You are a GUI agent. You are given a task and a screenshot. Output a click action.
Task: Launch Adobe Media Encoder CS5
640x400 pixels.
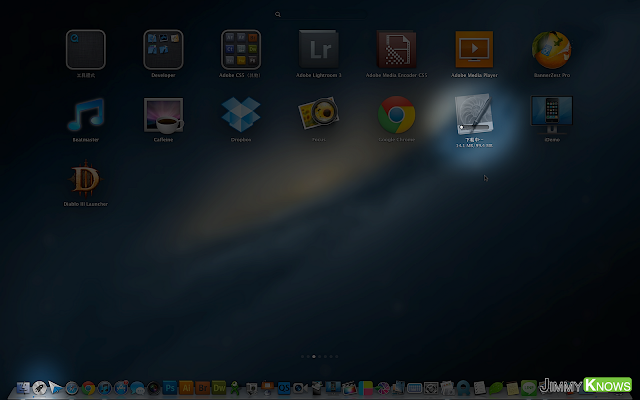click(396, 49)
